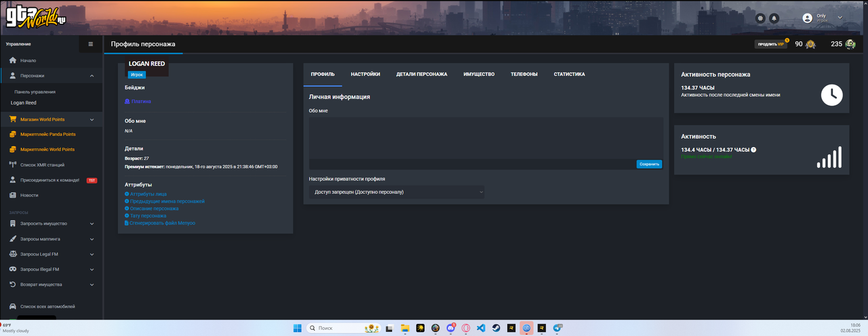The height and width of the screenshot is (336, 868).
Task: Open Discord from the taskbar
Action: coord(451,328)
